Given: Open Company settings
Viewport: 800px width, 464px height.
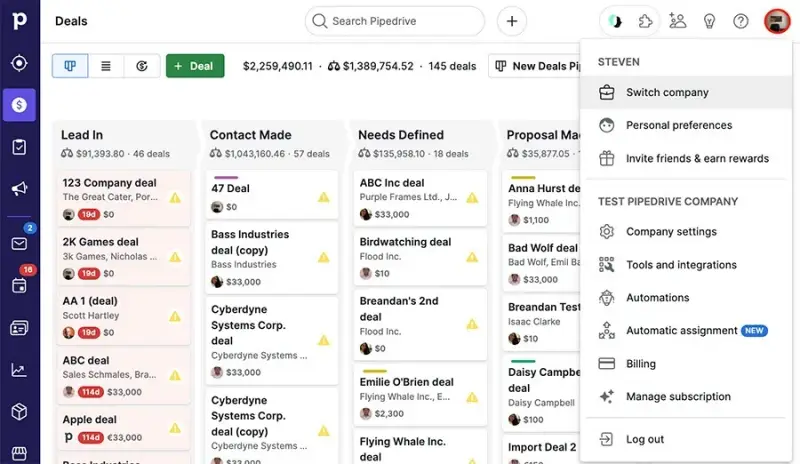Looking at the screenshot, I should coord(686,232).
